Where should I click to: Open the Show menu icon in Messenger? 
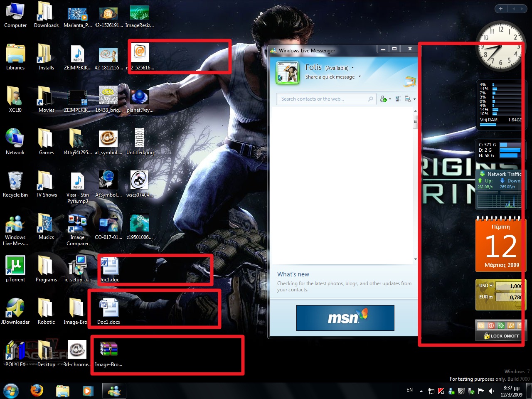[408, 99]
